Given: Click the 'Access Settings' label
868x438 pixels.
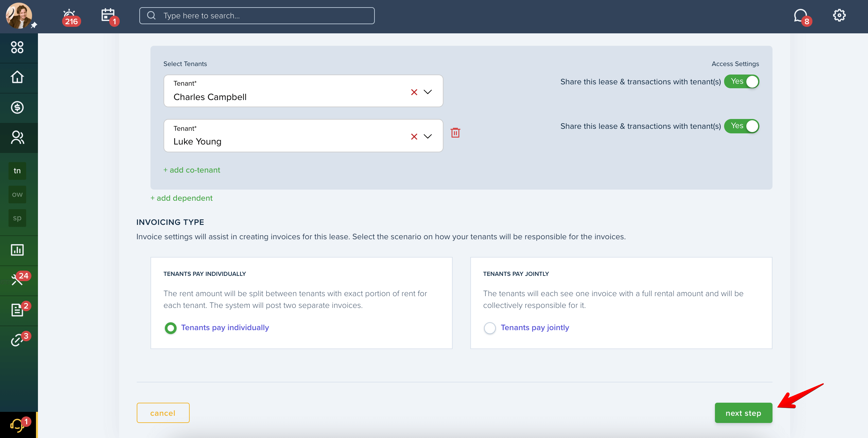Looking at the screenshot, I should point(735,64).
